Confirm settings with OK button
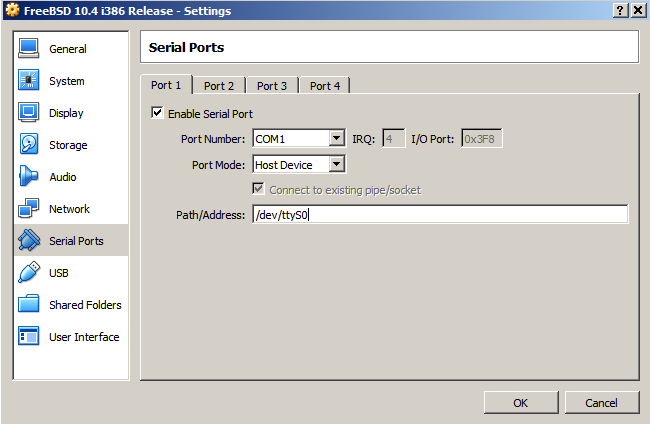 521,402
